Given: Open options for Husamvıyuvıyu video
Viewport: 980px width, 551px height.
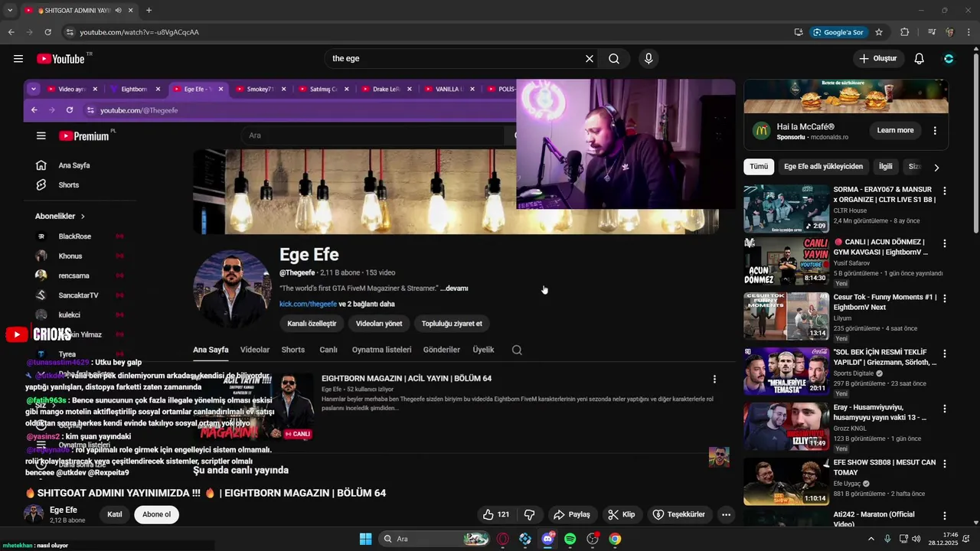Looking at the screenshot, I should tap(944, 409).
